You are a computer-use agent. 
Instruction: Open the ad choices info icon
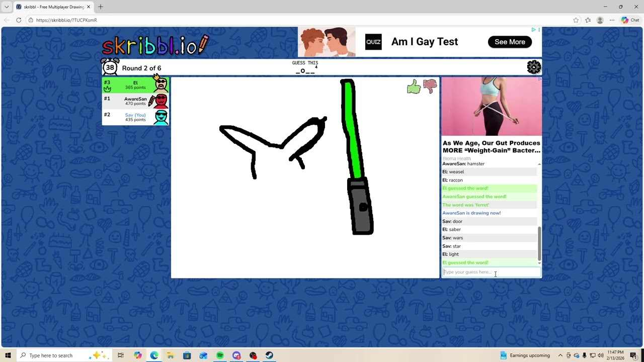click(534, 30)
